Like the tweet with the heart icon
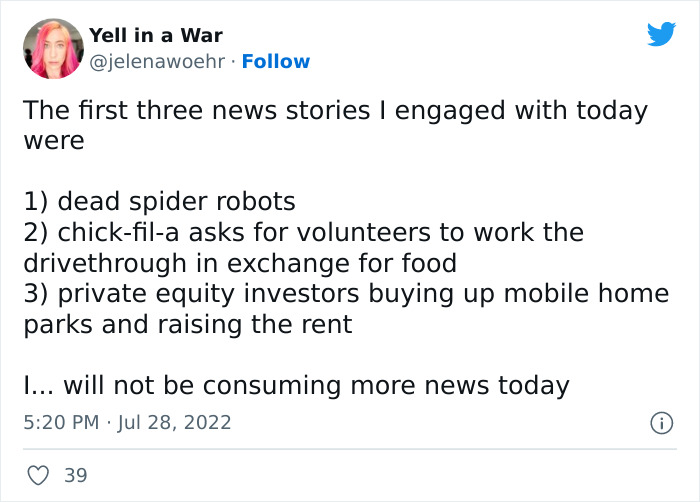 pyautogui.click(x=37, y=475)
